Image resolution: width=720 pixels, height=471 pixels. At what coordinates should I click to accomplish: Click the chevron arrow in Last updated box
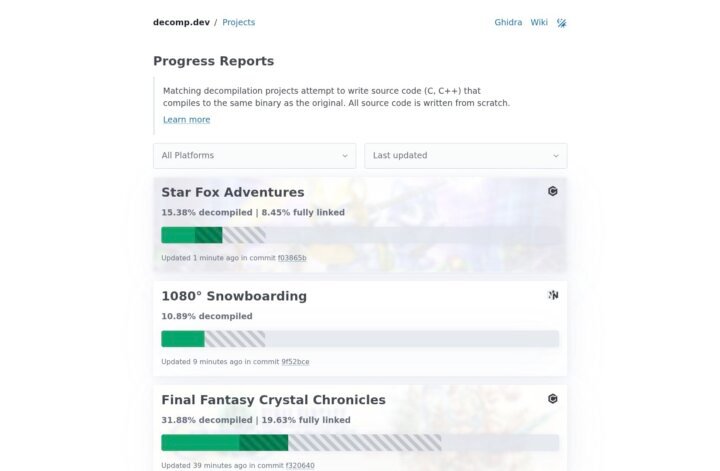pyautogui.click(x=556, y=156)
